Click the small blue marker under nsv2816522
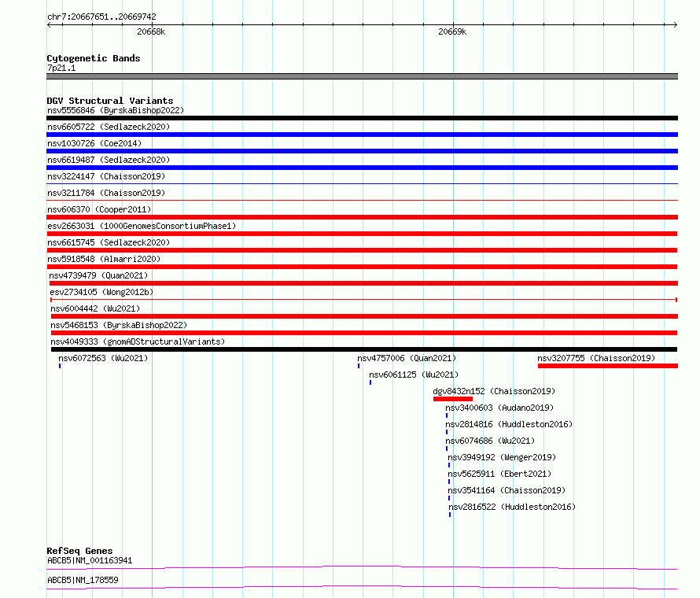700x598 pixels. (450, 515)
